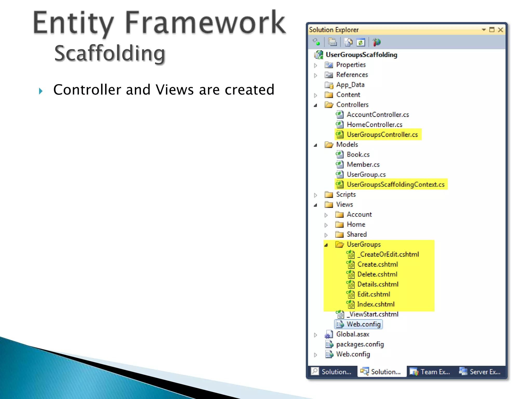
Task: Click the Refresh toolbar icon
Action: point(361,42)
